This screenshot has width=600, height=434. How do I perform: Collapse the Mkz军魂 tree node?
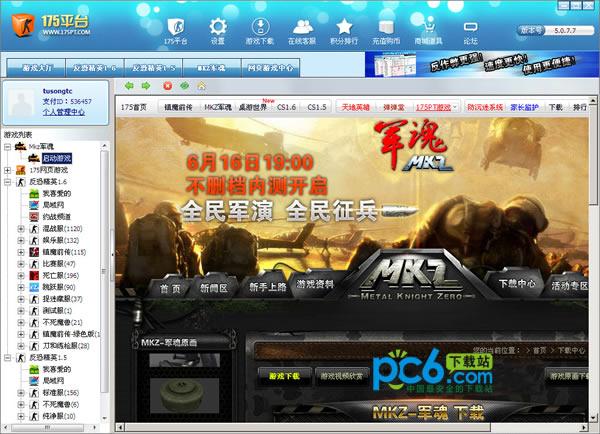click(7, 147)
